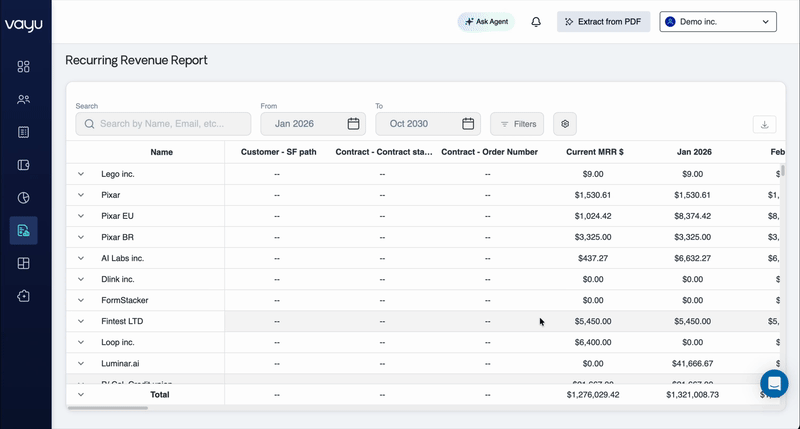
Task: Click the search magnifier icon
Action: (89, 124)
